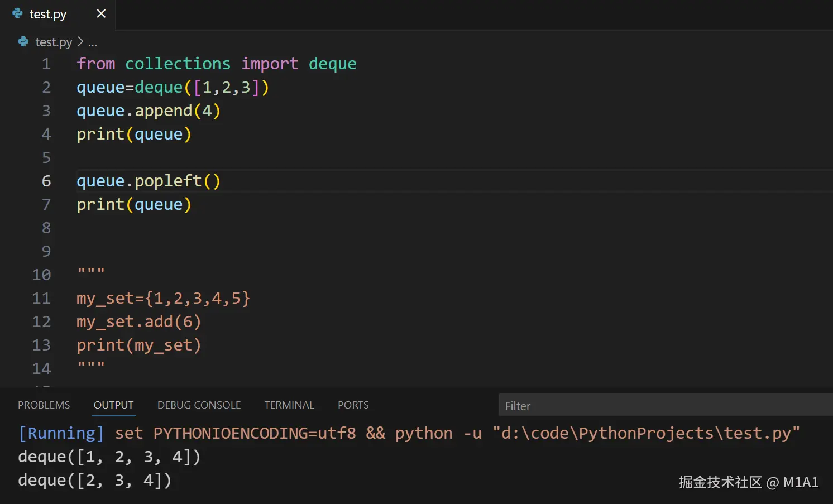Open the breadcrumb ellipsis symbol list
This screenshot has height=504, width=833.
(93, 42)
